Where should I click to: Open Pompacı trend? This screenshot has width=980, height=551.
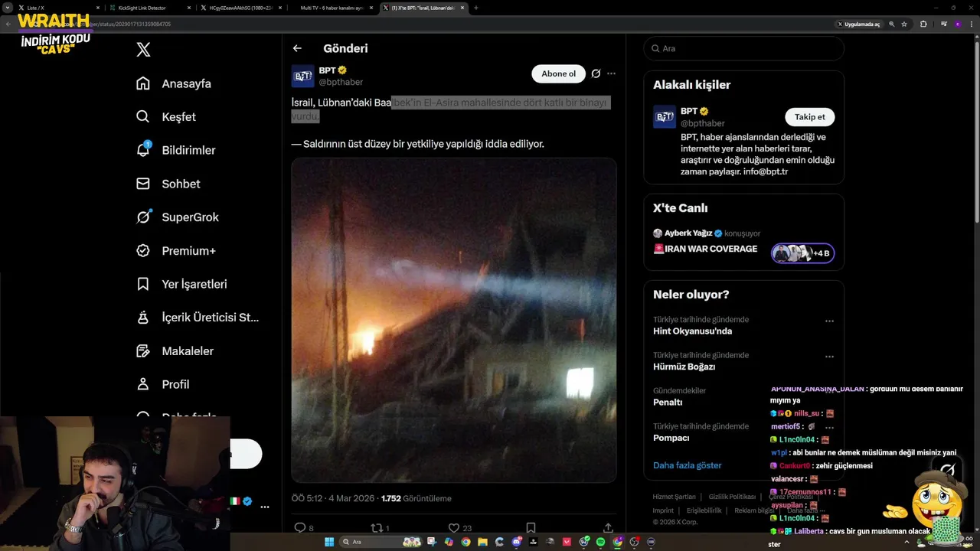[x=671, y=438]
